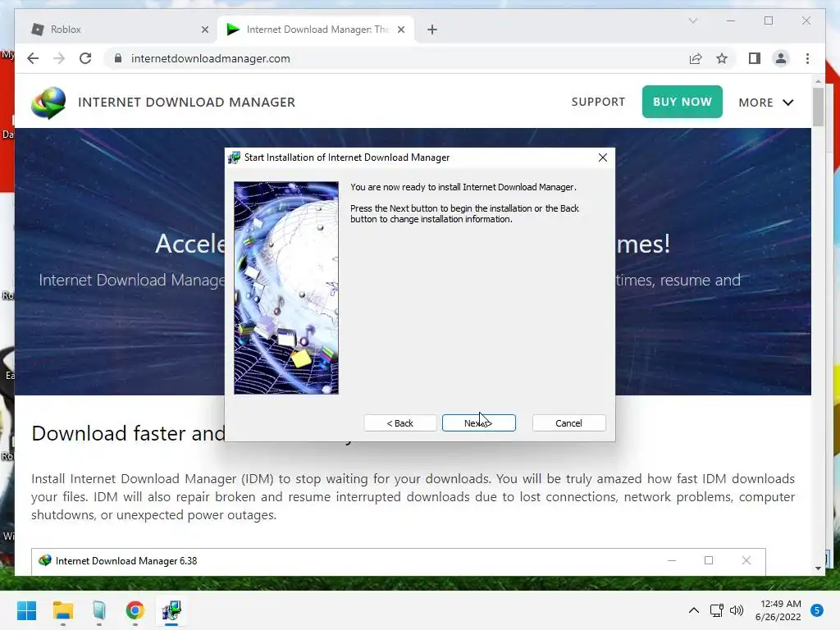Viewport: 840px width, 630px height.
Task: Open network status tray icon
Action: 716,610
